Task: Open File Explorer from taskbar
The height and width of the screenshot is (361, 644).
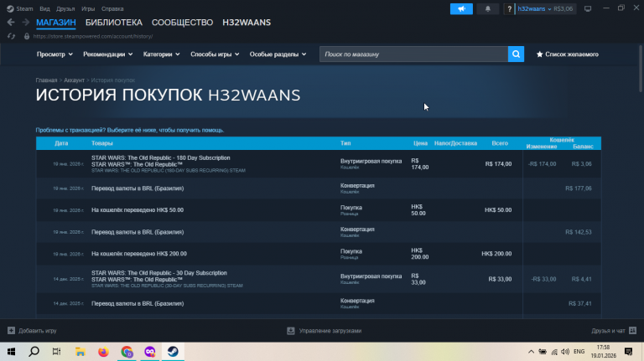Action: tap(80, 352)
